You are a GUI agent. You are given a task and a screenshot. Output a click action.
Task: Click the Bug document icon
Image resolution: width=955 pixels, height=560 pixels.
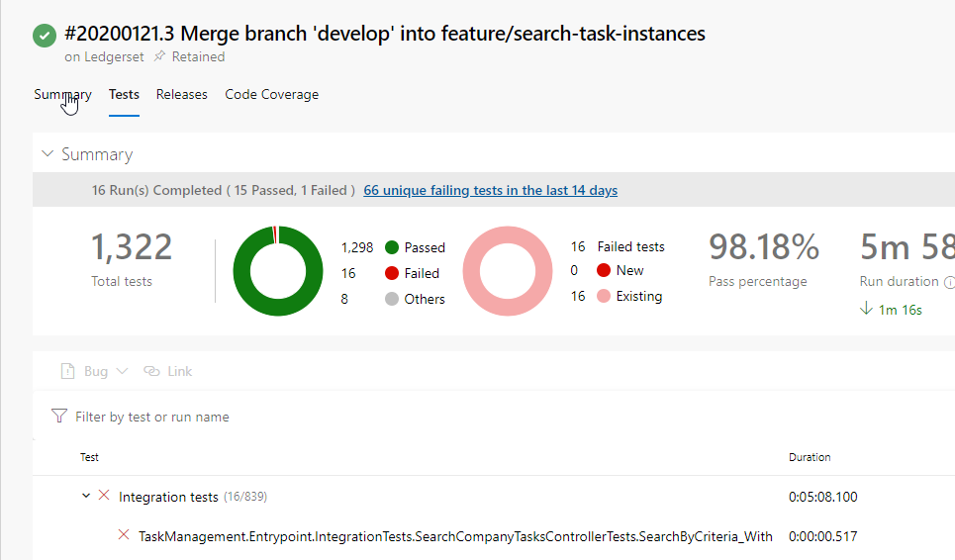(67, 371)
